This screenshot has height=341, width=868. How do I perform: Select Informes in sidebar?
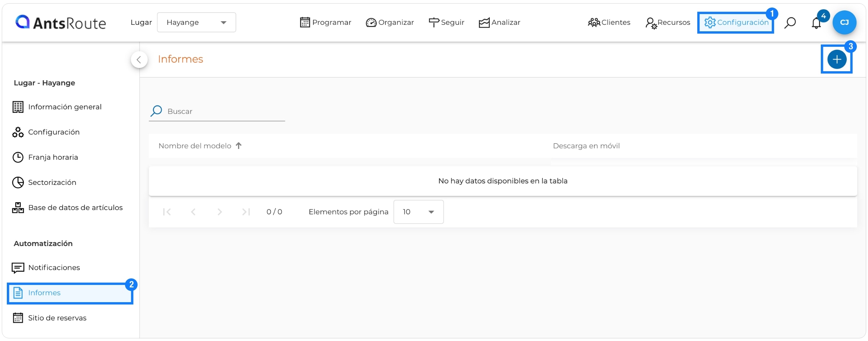tap(70, 293)
